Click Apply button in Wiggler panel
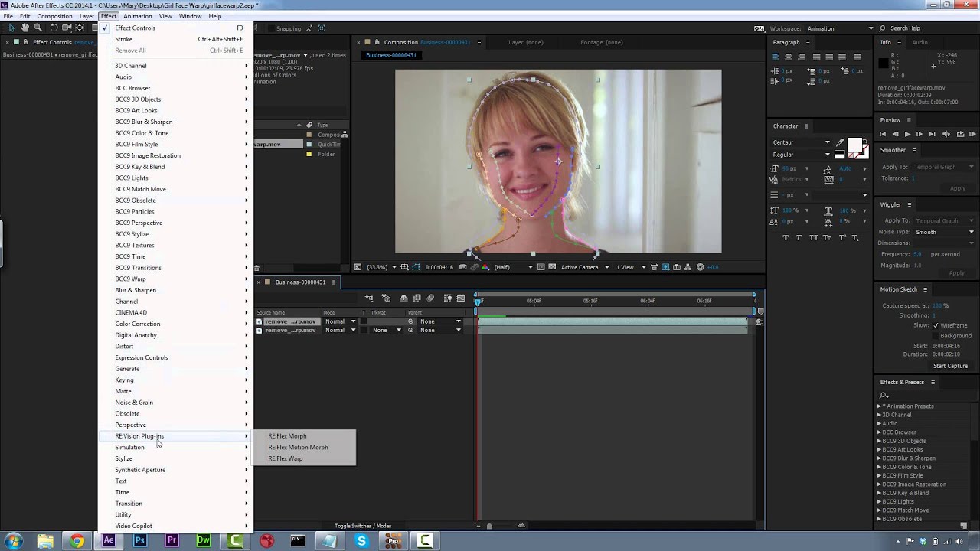This screenshot has width=980, height=551. pos(957,273)
